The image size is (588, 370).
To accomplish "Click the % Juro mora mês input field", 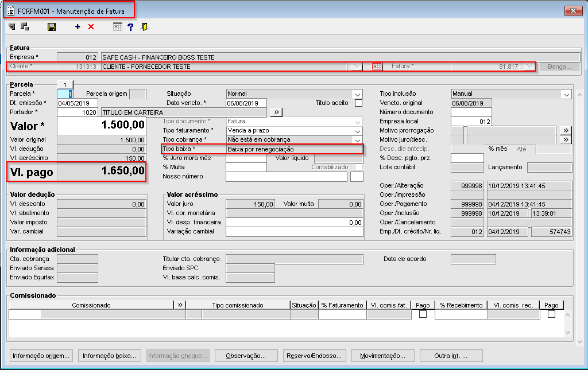I will 246,158.
